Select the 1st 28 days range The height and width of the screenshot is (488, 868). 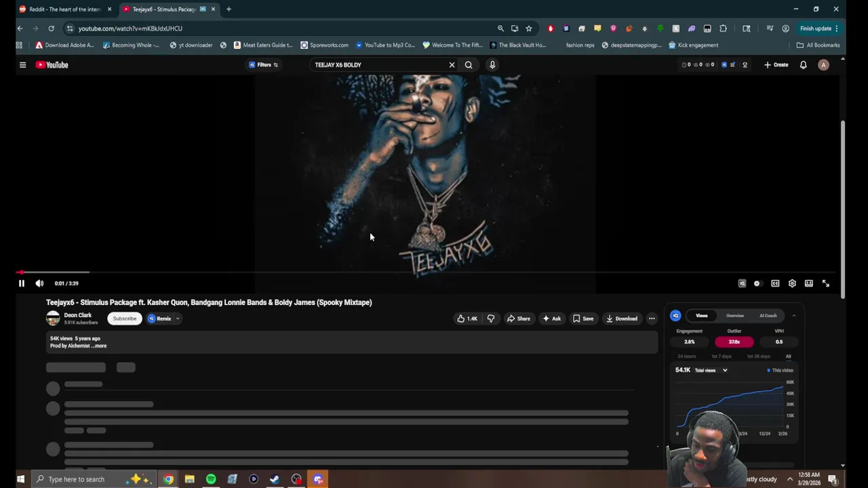[758, 357]
